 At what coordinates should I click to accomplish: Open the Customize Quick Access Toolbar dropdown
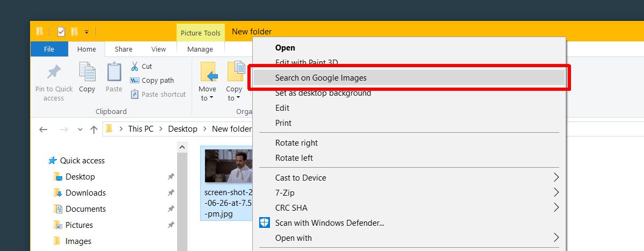click(x=86, y=32)
